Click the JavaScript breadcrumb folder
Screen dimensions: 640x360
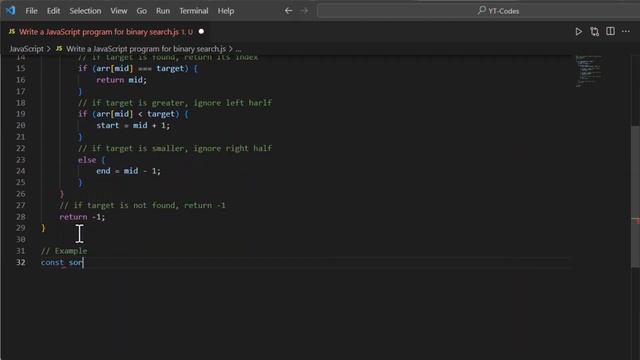pos(27,49)
